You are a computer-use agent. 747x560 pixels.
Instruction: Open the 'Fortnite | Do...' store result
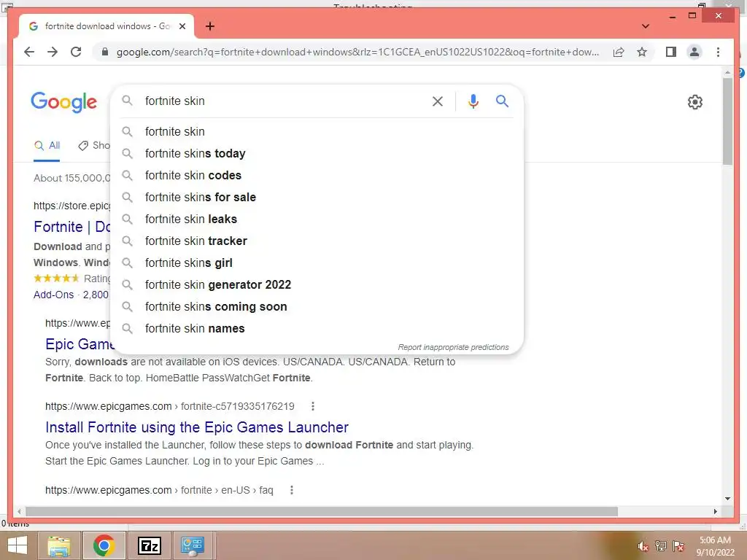pos(71,227)
